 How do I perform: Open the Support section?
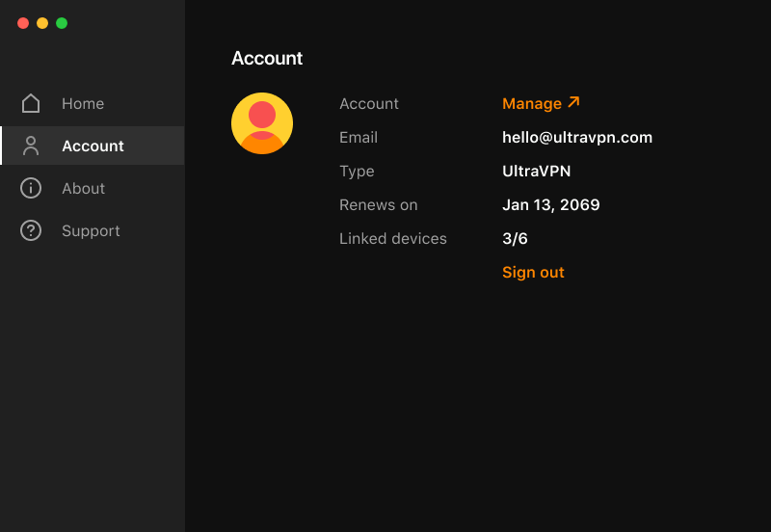click(93, 230)
